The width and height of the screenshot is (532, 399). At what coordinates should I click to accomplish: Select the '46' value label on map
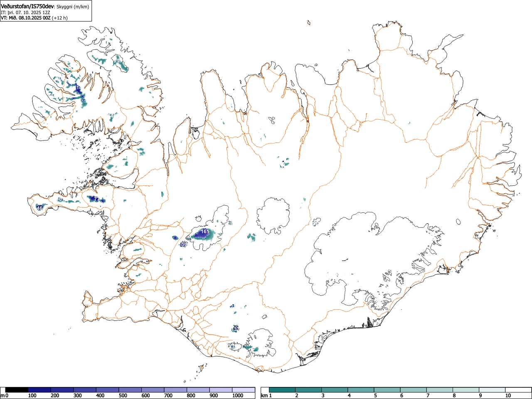[x=40, y=208]
